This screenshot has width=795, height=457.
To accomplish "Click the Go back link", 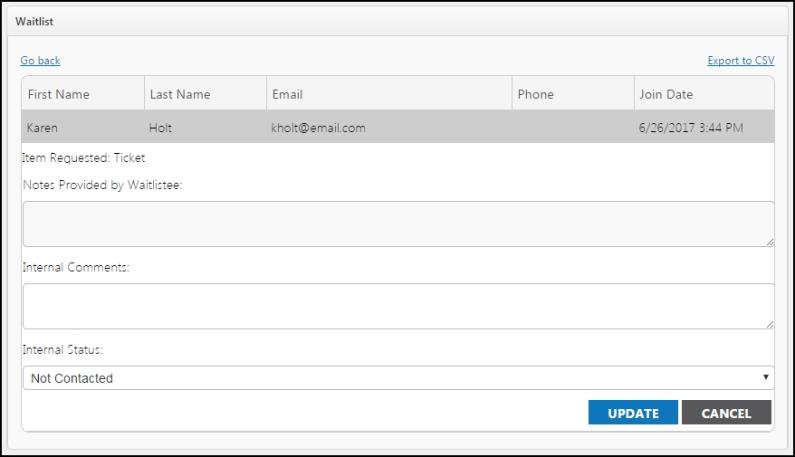I will (40, 60).
